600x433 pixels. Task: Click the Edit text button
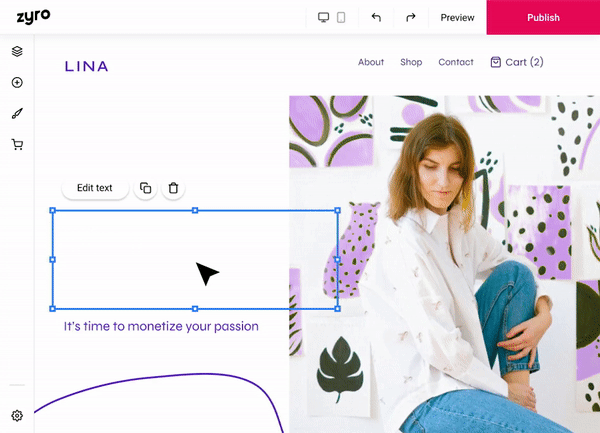[x=95, y=188]
